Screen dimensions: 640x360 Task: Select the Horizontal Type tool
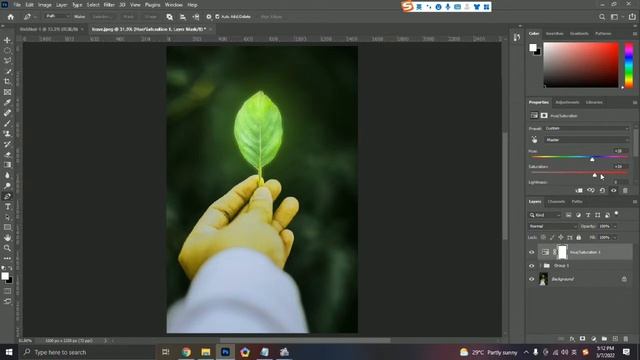coord(7,207)
